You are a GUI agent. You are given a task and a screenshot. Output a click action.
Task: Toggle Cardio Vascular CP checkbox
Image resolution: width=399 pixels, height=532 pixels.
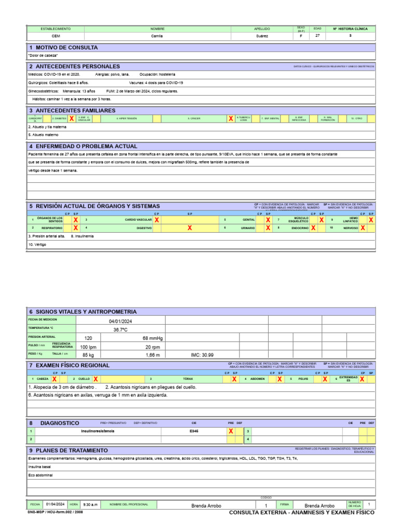tap(157, 220)
